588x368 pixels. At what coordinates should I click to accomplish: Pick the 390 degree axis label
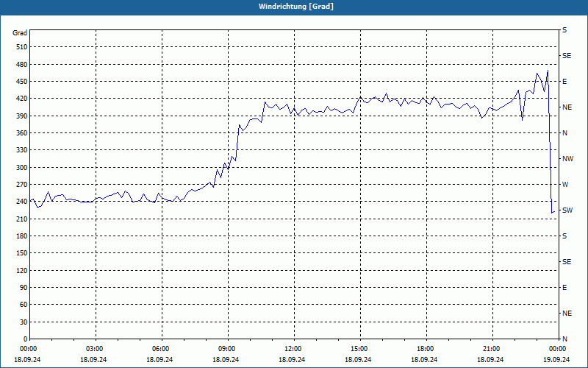[22, 116]
